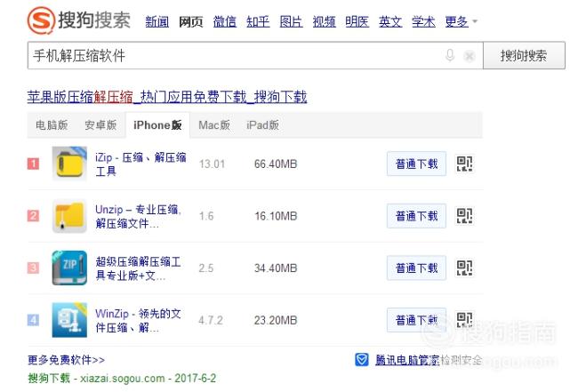Switch to the 图片 search category
Image resolution: width=578 pixels, height=392 pixels.
coord(291,21)
